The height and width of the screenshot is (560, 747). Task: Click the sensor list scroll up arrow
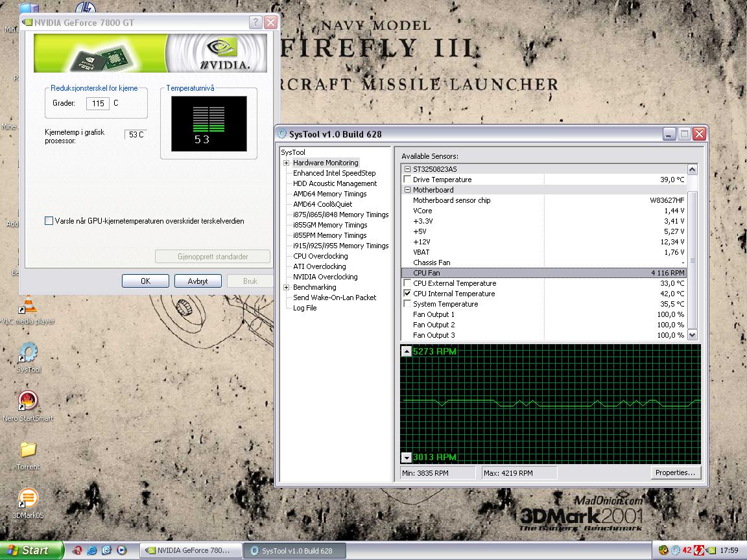[x=693, y=169]
